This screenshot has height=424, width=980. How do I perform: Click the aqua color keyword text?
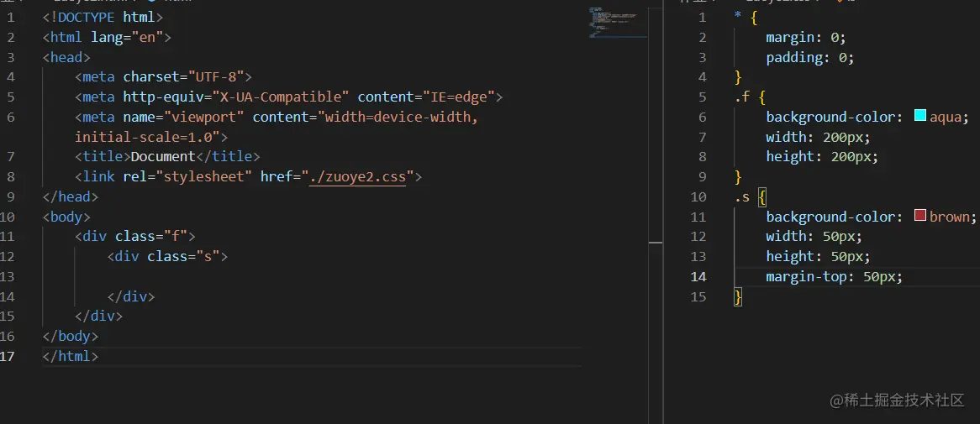[x=946, y=117]
